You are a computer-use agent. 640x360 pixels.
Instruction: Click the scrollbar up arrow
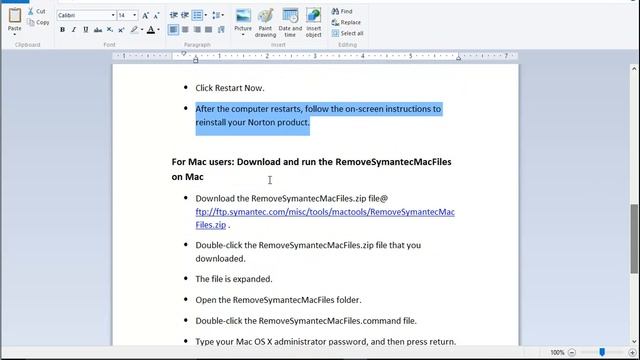[634, 69]
